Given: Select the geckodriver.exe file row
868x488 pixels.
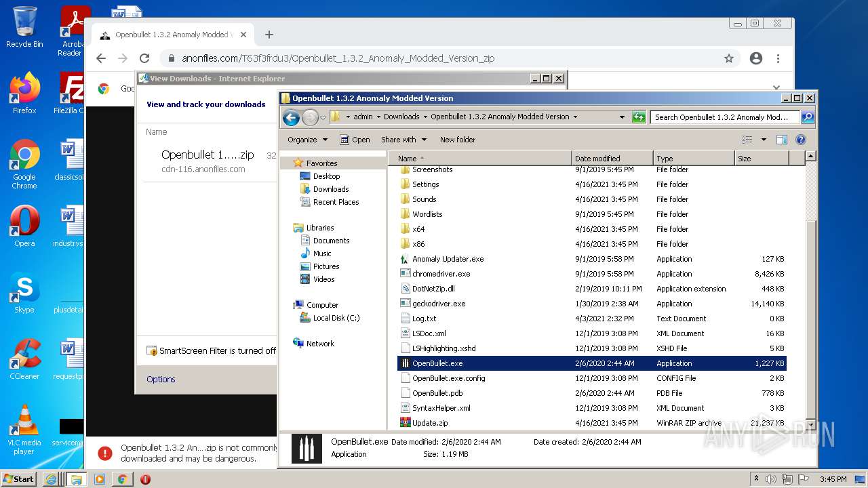Looking at the screenshot, I should point(592,304).
